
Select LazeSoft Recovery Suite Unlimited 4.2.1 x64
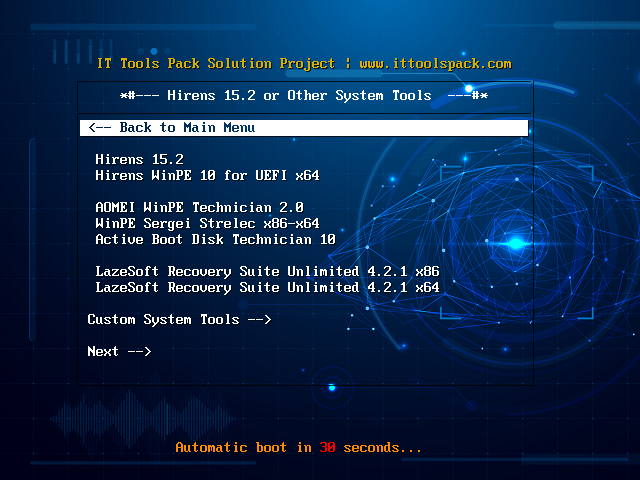pos(267,287)
